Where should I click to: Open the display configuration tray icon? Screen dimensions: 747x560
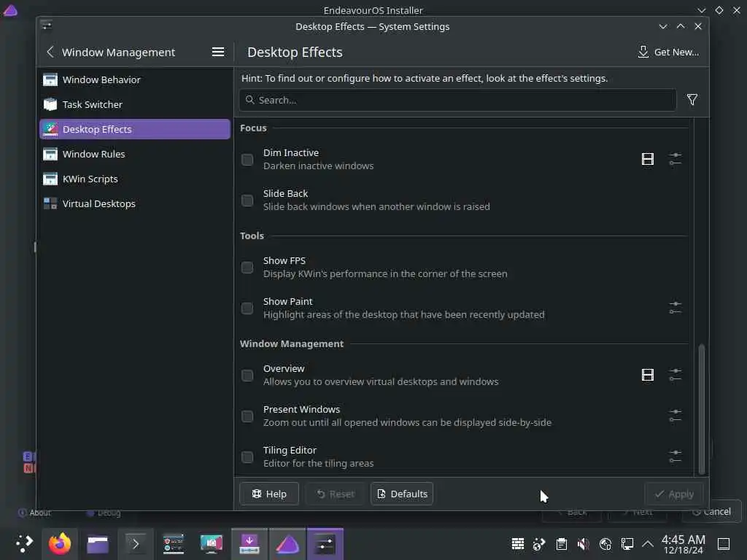pyautogui.click(x=627, y=544)
